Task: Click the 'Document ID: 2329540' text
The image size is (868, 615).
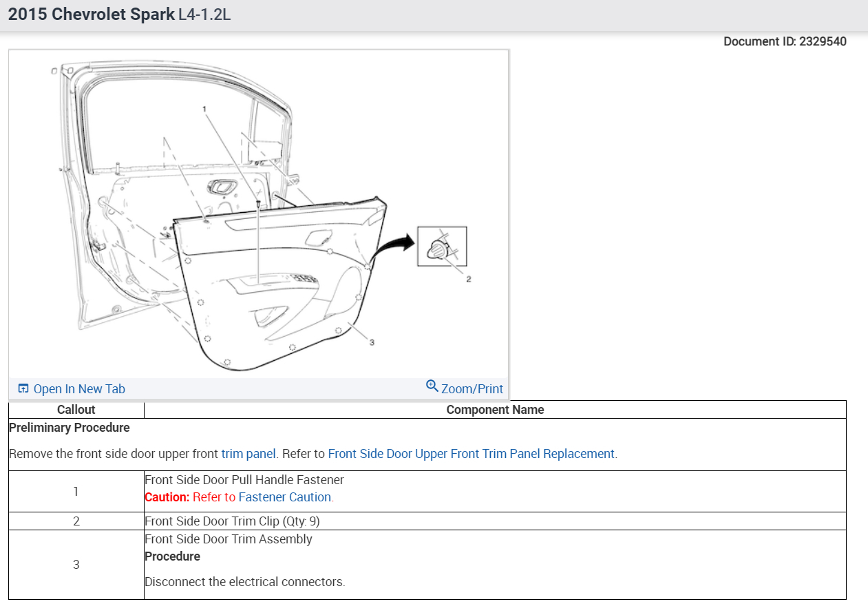Action: tap(785, 41)
